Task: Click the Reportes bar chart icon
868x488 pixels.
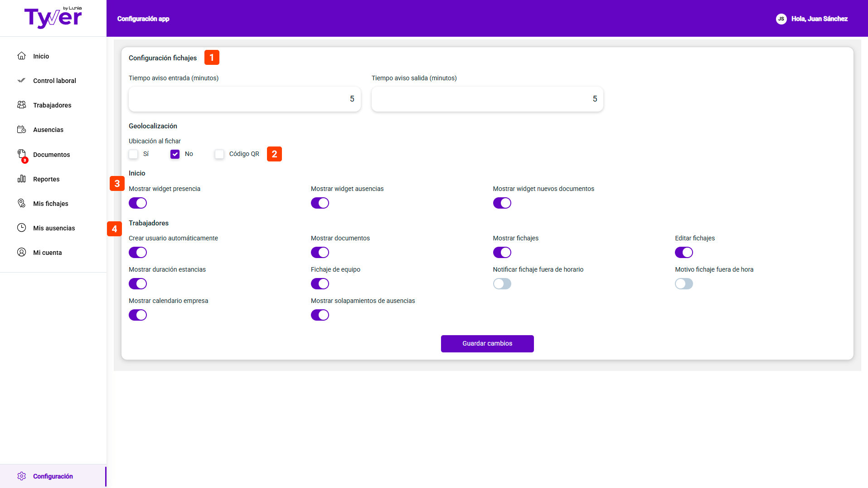Action: tap(21, 179)
